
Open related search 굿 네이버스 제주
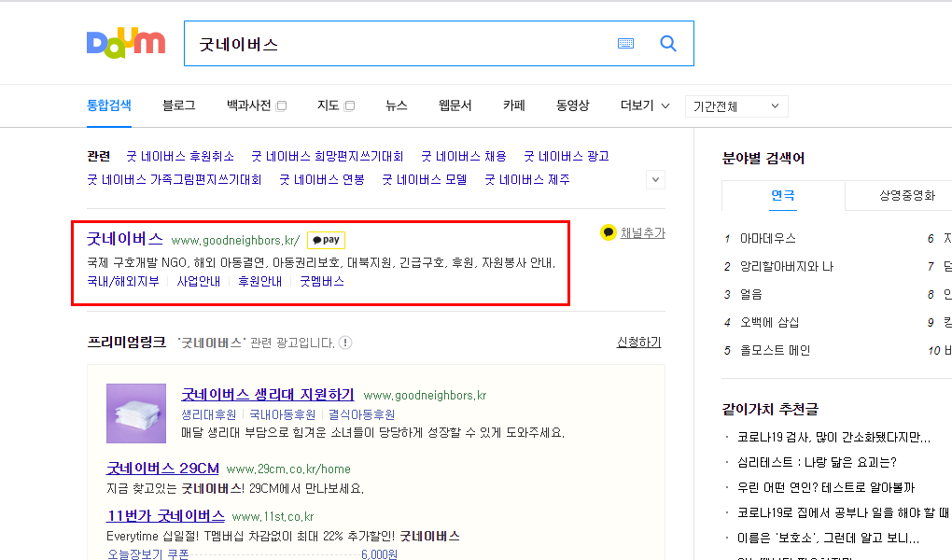click(x=527, y=180)
